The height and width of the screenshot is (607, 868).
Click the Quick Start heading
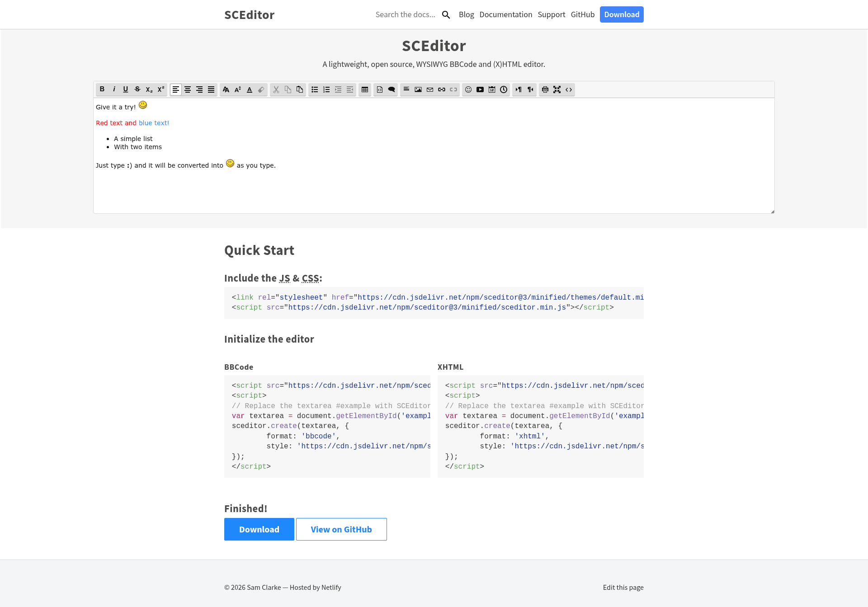pos(259,250)
